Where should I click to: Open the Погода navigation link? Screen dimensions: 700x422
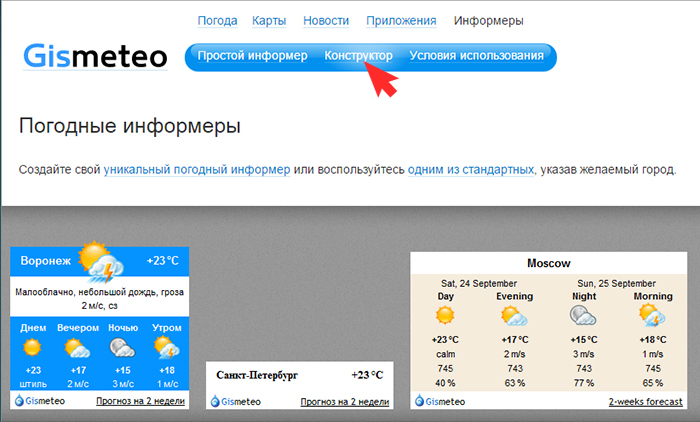(x=217, y=21)
